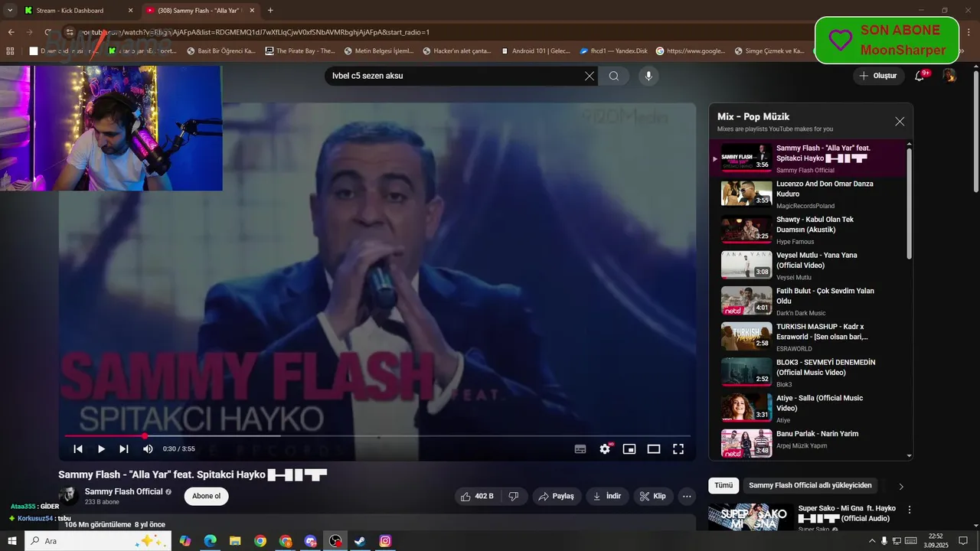This screenshot has width=980, height=551.
Task: Download the video with İndir
Action: [x=606, y=496]
